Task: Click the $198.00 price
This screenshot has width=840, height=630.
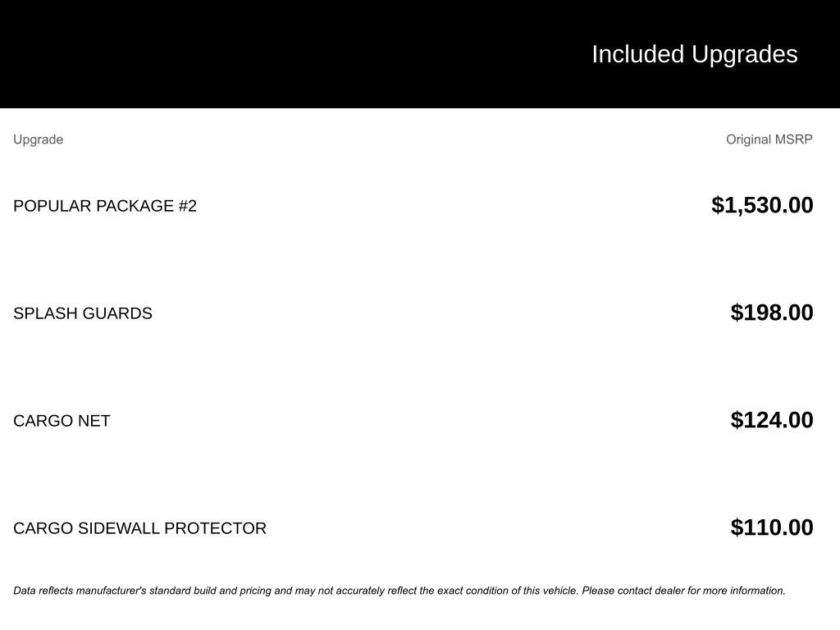Action: pos(772,313)
